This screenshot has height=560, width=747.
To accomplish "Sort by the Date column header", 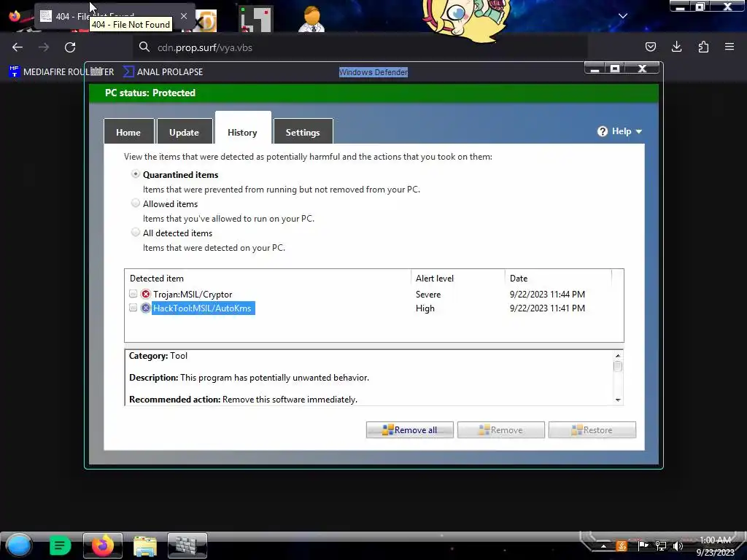I will tap(558, 278).
